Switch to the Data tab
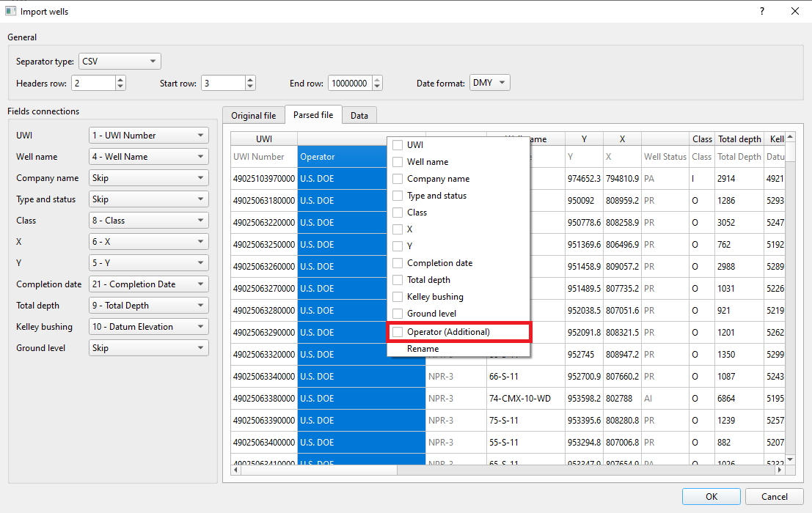 (359, 115)
